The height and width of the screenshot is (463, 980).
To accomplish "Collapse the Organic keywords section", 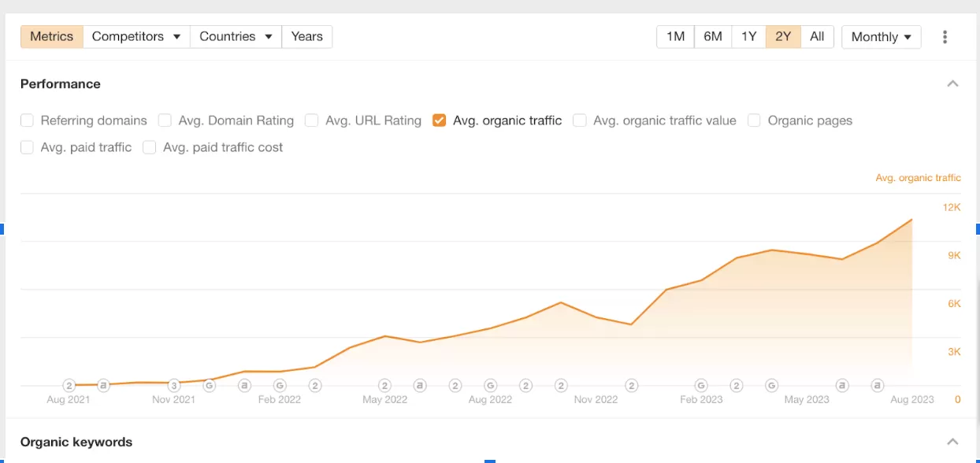I will [x=952, y=442].
